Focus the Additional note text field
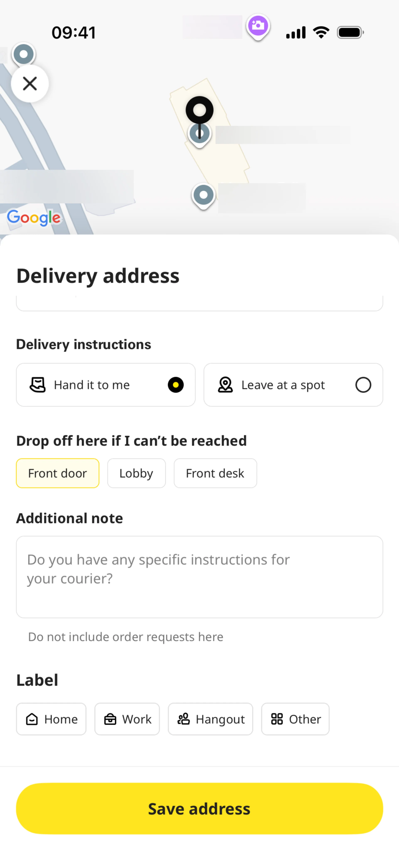This screenshot has height=868, width=399. [199, 577]
